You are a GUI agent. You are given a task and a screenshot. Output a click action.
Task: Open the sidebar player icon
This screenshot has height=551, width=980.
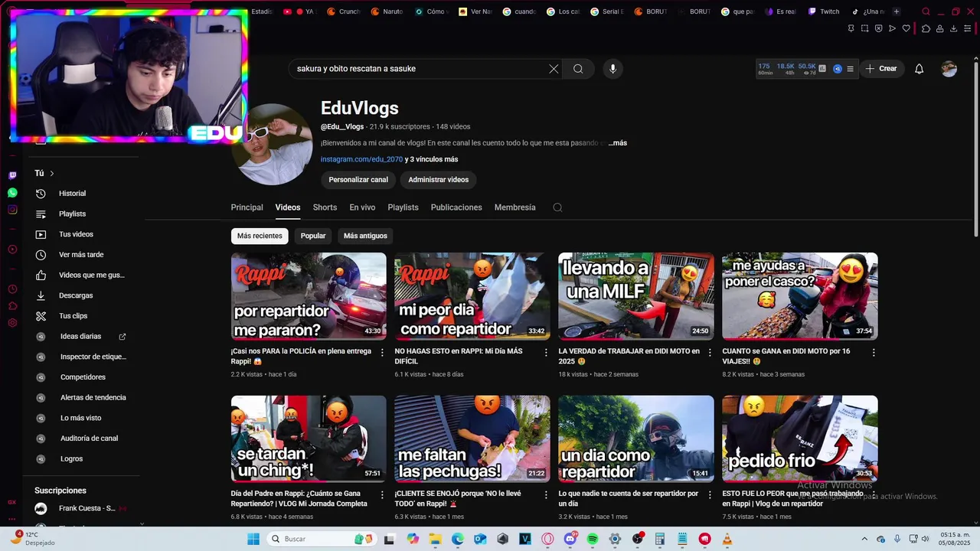pos(12,249)
